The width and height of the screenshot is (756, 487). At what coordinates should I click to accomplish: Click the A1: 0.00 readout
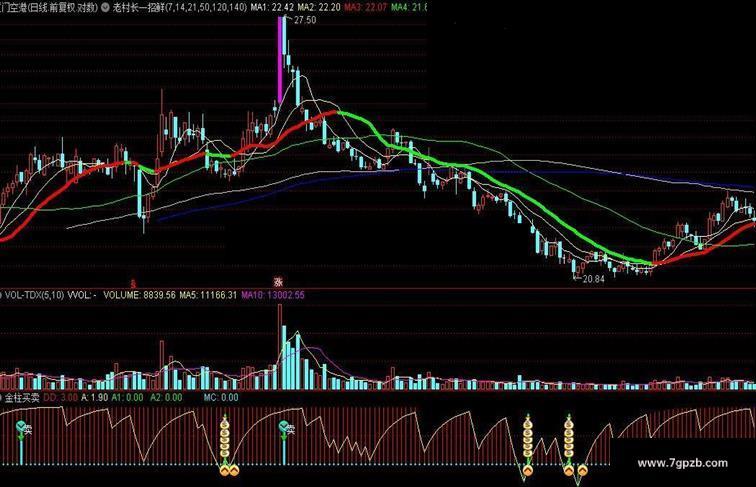coord(127,397)
